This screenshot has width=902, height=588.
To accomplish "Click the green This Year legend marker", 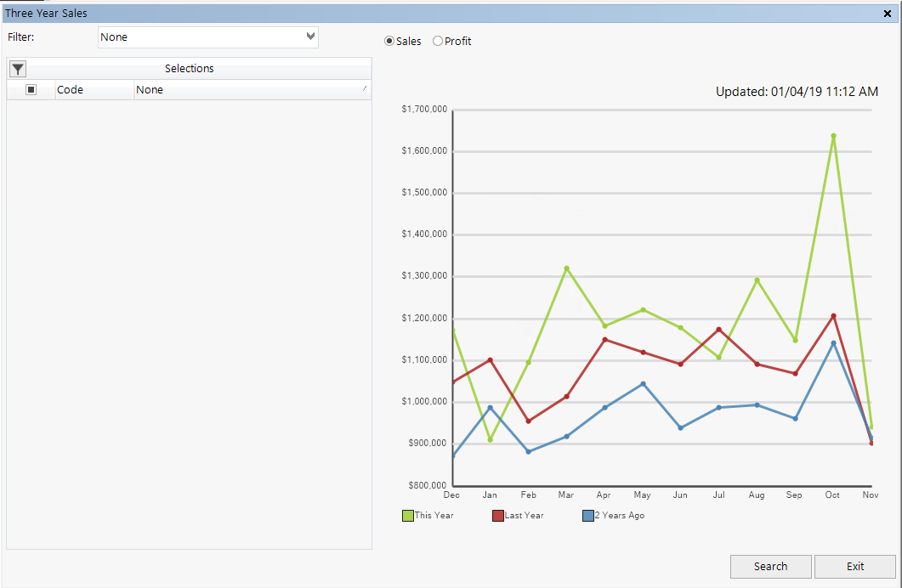I will pos(406,515).
